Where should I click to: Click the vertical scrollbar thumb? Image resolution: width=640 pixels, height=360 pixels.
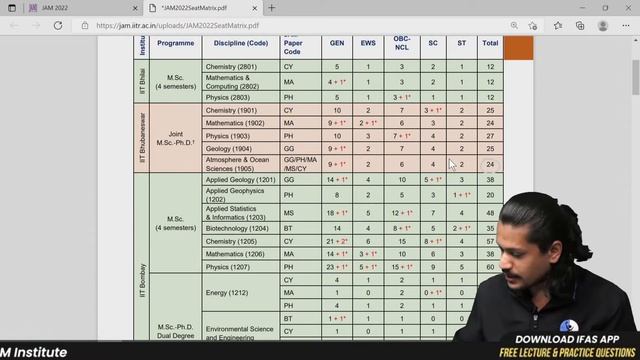pos(636,77)
